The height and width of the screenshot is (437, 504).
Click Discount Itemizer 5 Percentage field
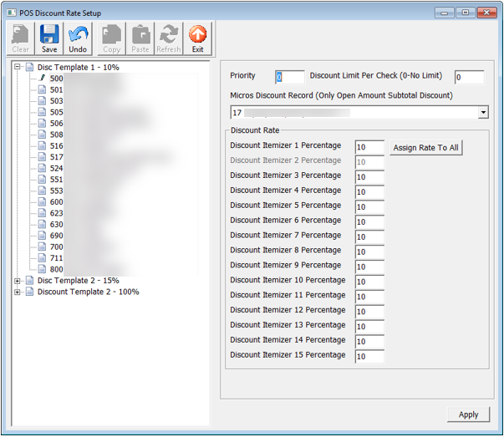pos(369,207)
